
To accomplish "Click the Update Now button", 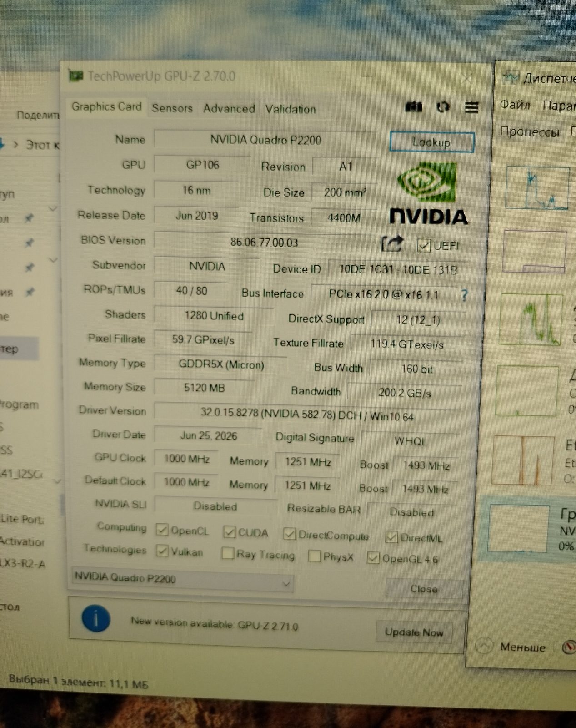I will [414, 632].
